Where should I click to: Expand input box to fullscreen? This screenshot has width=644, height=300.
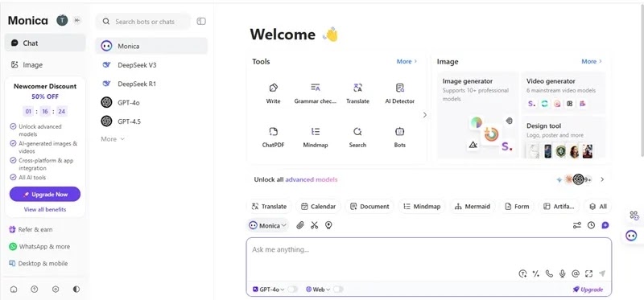click(x=589, y=273)
